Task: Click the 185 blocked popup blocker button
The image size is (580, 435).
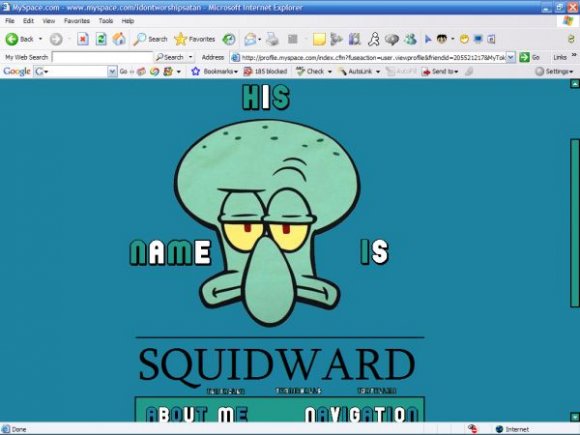Action: pyautogui.click(x=265, y=71)
